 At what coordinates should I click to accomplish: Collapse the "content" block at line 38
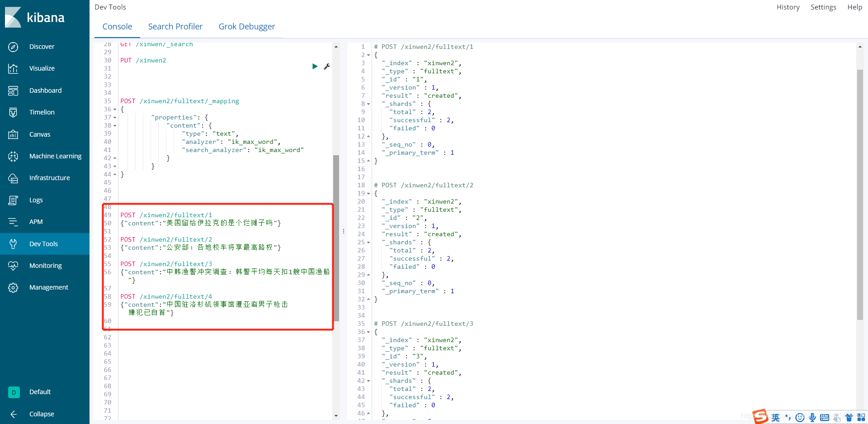[x=115, y=126]
